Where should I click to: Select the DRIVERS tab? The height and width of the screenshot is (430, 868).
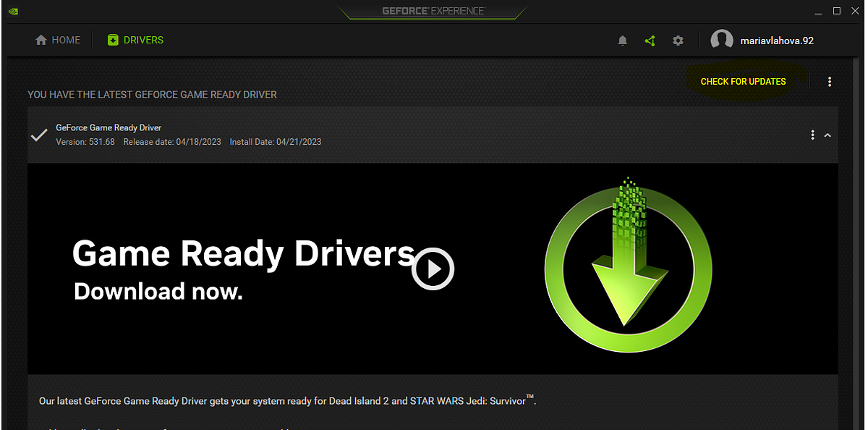(x=143, y=40)
